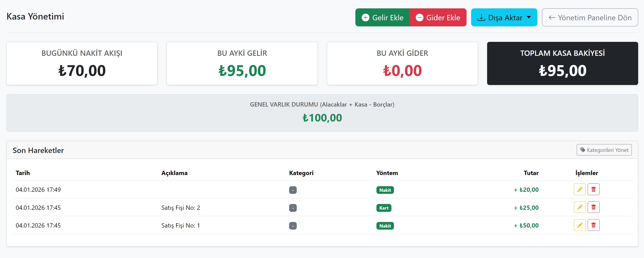
Task: Click the Tutar column header
Action: pyautogui.click(x=531, y=173)
